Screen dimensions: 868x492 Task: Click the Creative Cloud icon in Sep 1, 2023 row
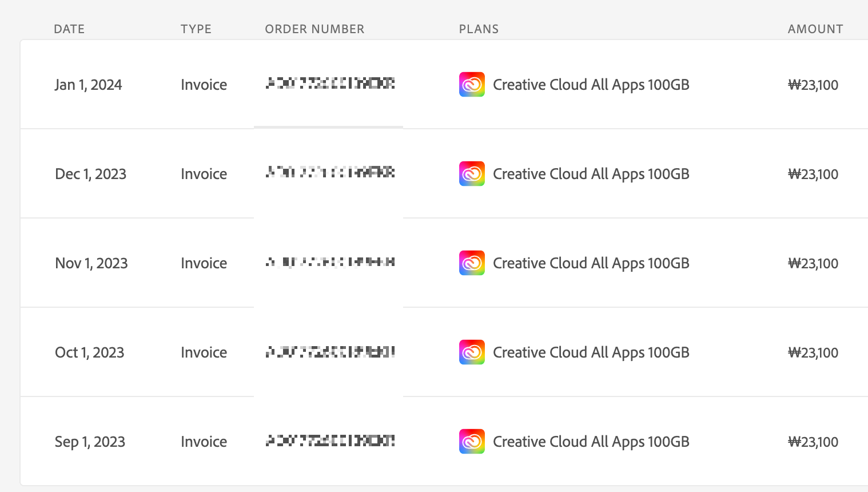pos(472,442)
